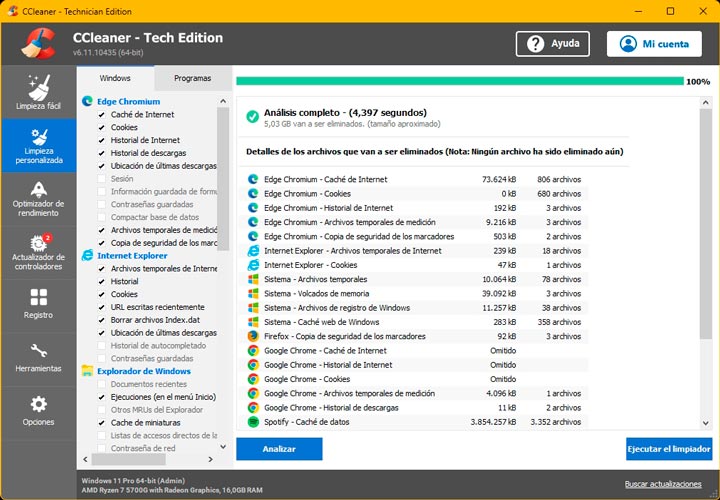This screenshot has height=500, width=720.
Task: Collapse the Edge Chromium group
Action: [129, 101]
